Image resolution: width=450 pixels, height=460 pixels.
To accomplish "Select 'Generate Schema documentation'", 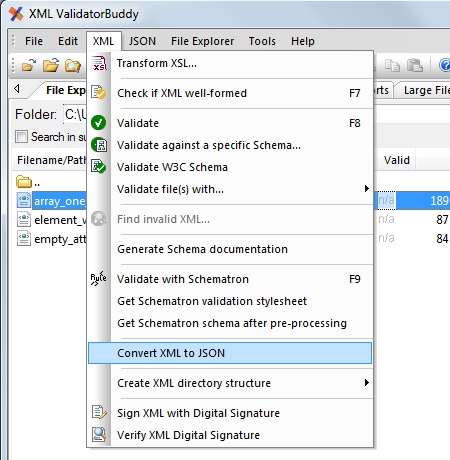I will [x=230, y=249].
